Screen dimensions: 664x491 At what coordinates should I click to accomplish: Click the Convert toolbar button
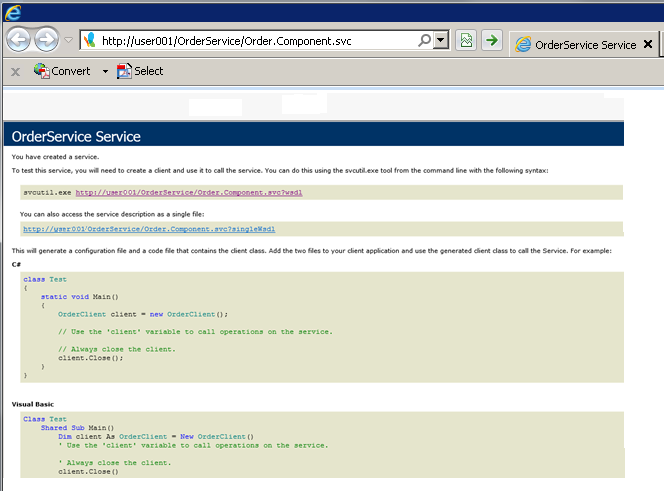63,71
